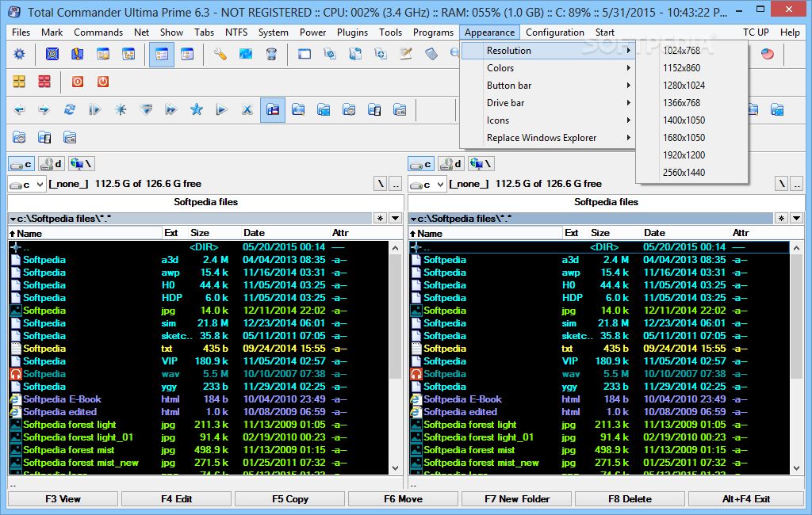Toggle the highlighted folder-with-disk icon
Screen dimensions: 812x515
tap(273, 109)
